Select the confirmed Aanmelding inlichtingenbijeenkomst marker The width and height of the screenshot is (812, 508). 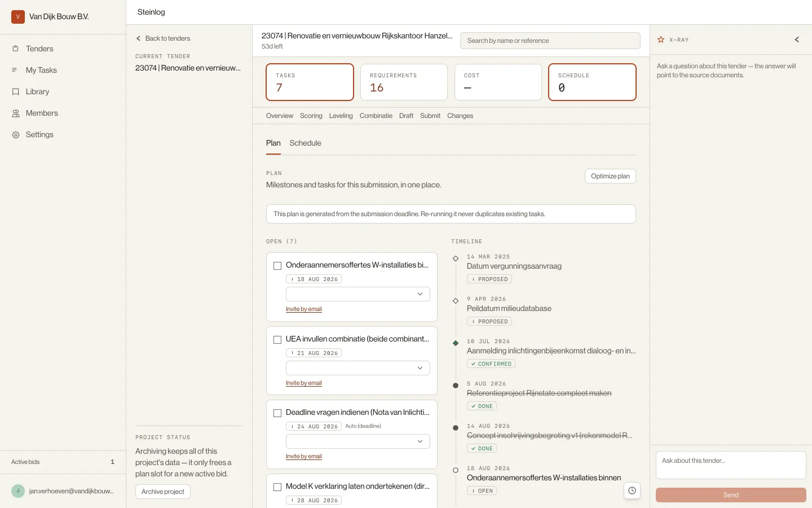click(456, 343)
